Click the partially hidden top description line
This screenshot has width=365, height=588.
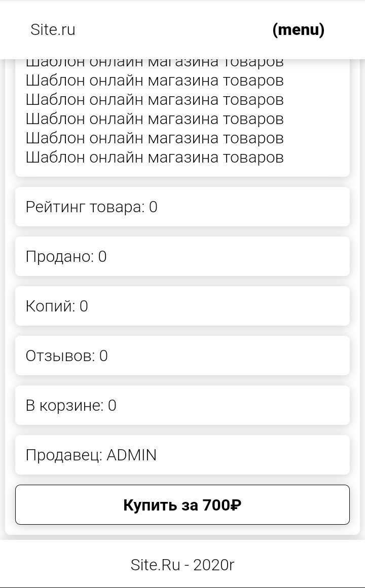154,63
